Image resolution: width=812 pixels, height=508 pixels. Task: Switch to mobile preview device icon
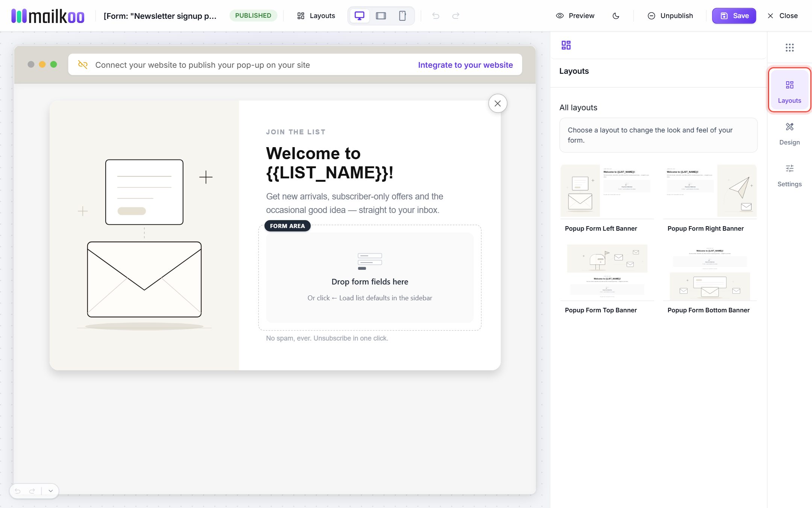click(x=402, y=16)
